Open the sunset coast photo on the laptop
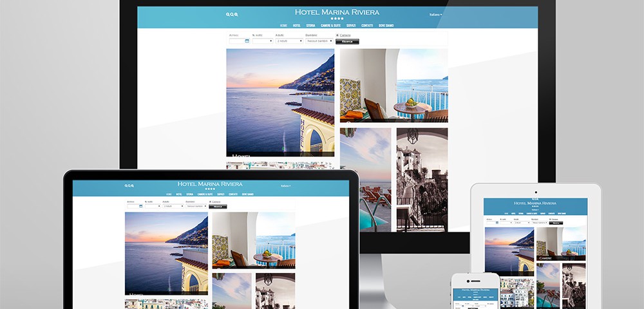The image size is (644, 309). (x=166, y=253)
